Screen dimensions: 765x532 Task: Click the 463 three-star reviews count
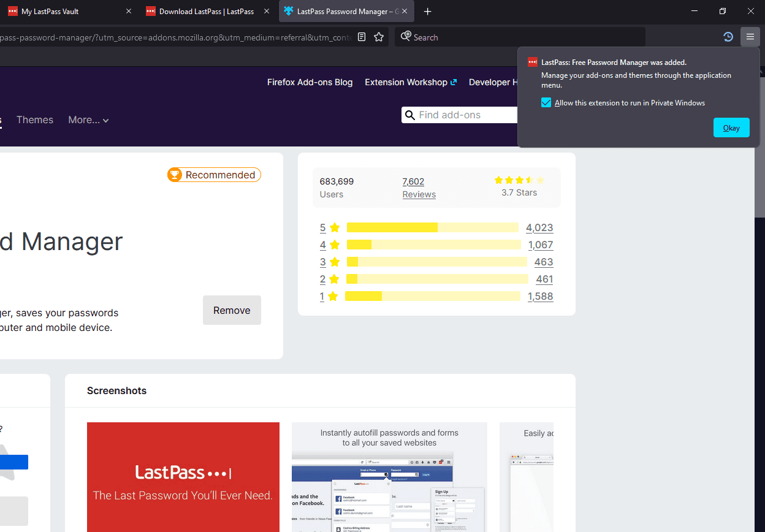coord(544,262)
